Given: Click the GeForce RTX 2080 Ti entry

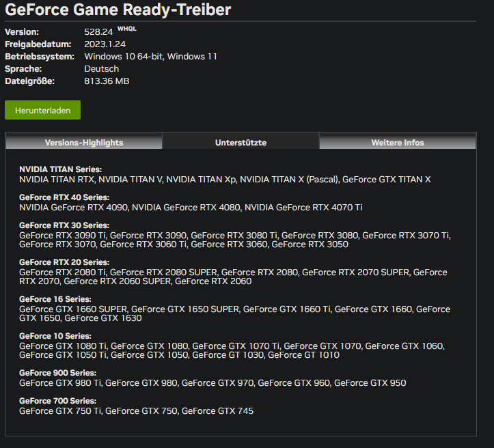Looking at the screenshot, I should point(63,272).
